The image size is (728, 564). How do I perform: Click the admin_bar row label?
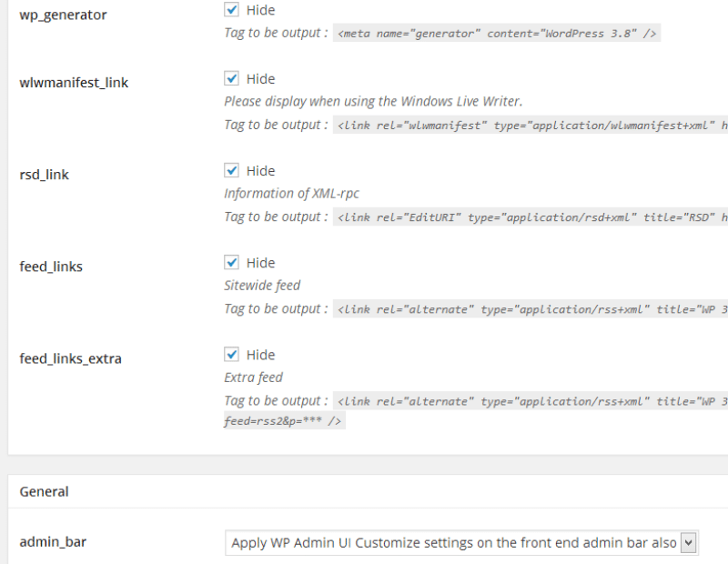(x=52, y=542)
